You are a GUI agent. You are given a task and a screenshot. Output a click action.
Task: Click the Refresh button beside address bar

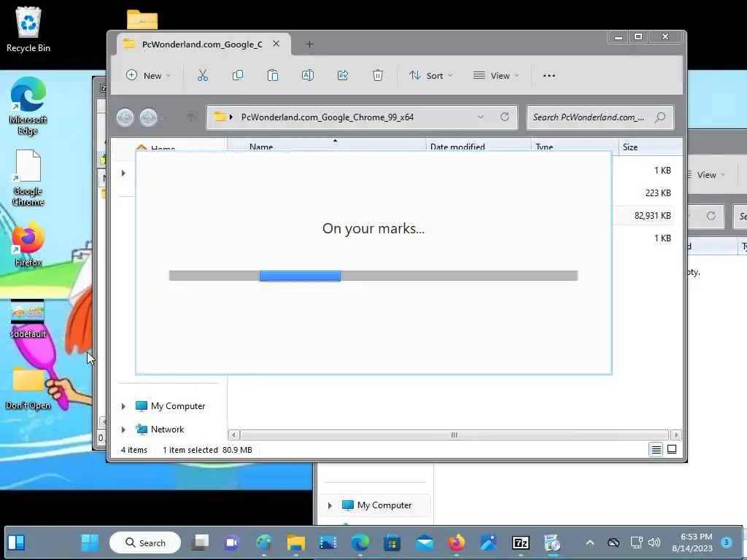[505, 117]
